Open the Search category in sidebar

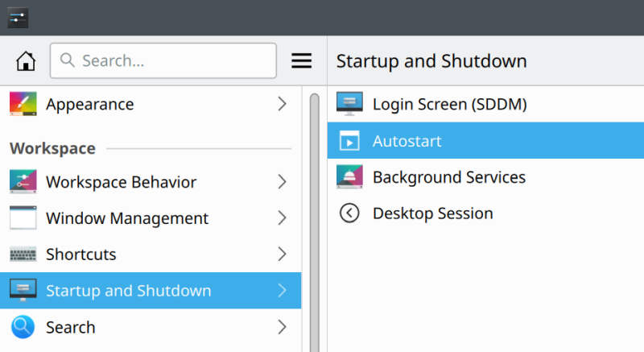(x=151, y=327)
